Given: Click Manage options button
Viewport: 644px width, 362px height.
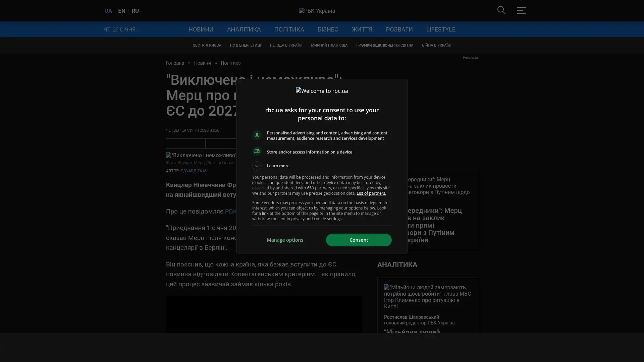Looking at the screenshot, I should 285,240.
